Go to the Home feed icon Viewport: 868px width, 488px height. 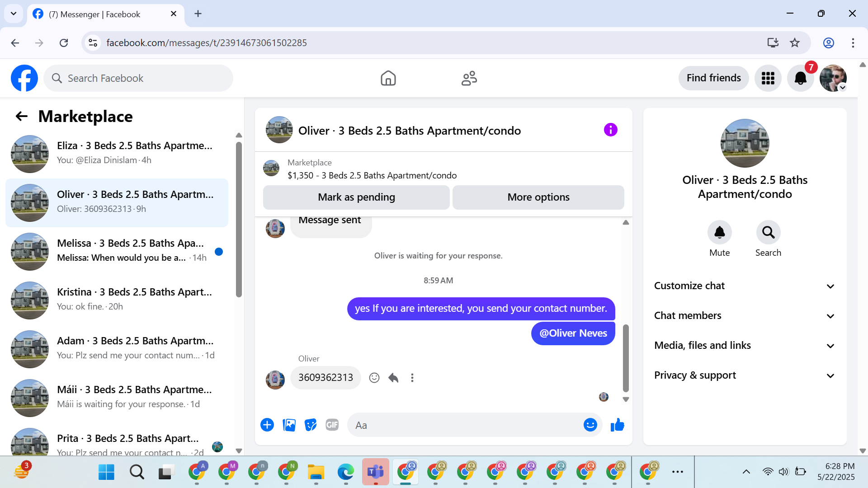coord(388,78)
